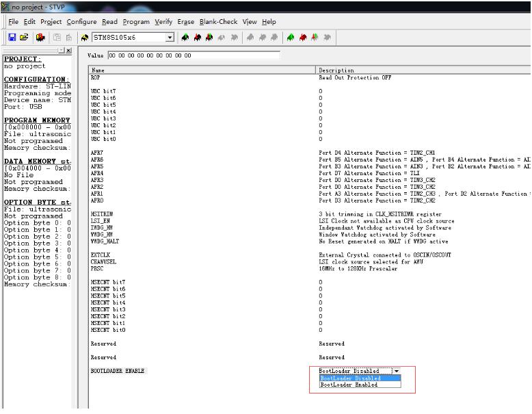The width and height of the screenshot is (532, 414).
Task: Open the Program menu
Action: 136,22
